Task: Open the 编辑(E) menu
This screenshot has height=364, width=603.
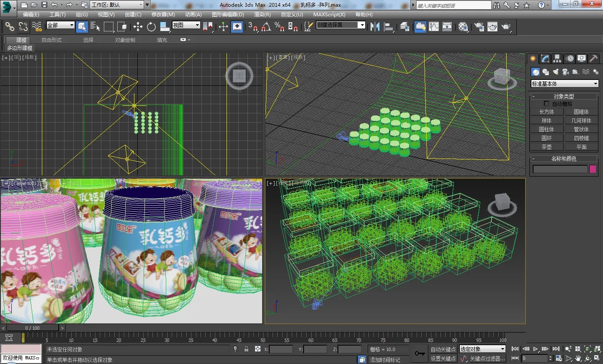Action: [x=31, y=14]
